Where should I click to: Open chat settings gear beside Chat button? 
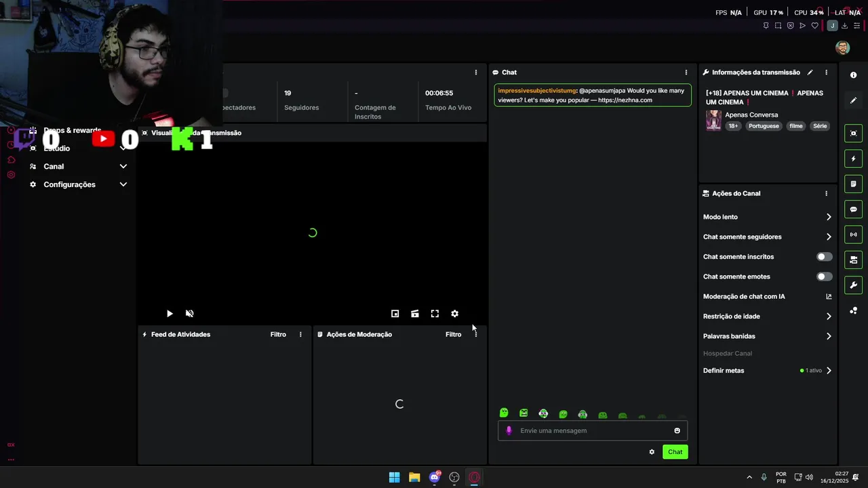[652, 452]
